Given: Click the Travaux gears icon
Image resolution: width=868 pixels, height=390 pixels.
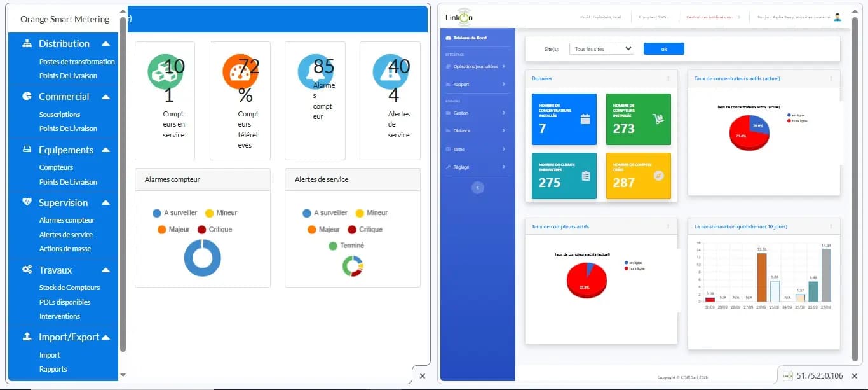Looking at the screenshot, I should point(27,270).
